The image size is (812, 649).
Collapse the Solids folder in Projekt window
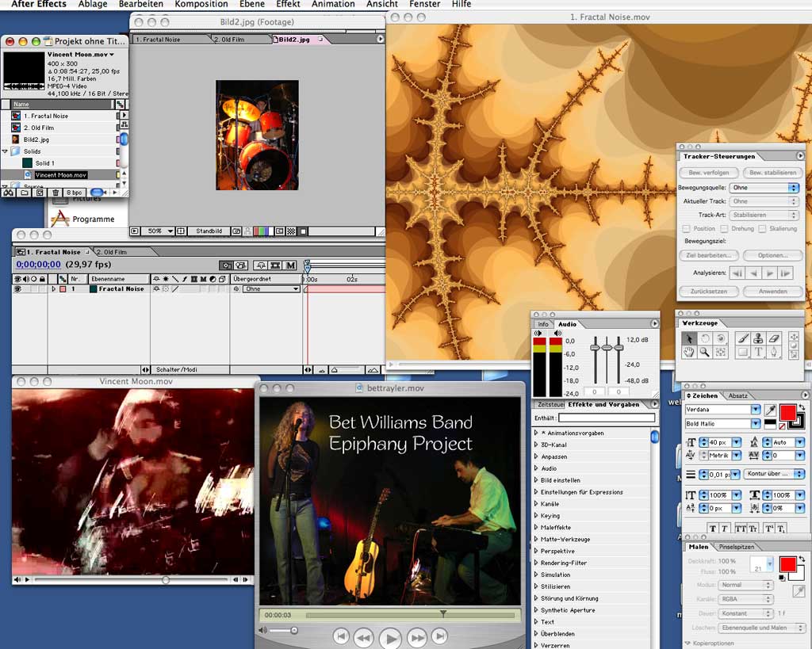tap(6, 151)
